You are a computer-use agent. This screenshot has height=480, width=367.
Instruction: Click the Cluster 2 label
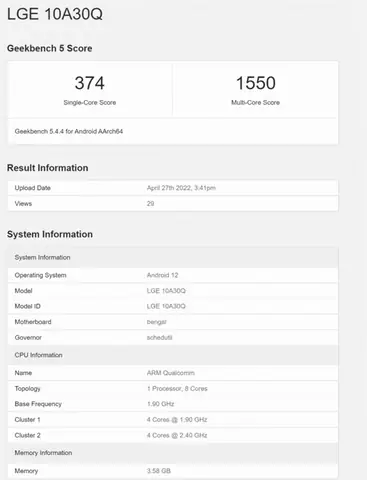point(27,435)
